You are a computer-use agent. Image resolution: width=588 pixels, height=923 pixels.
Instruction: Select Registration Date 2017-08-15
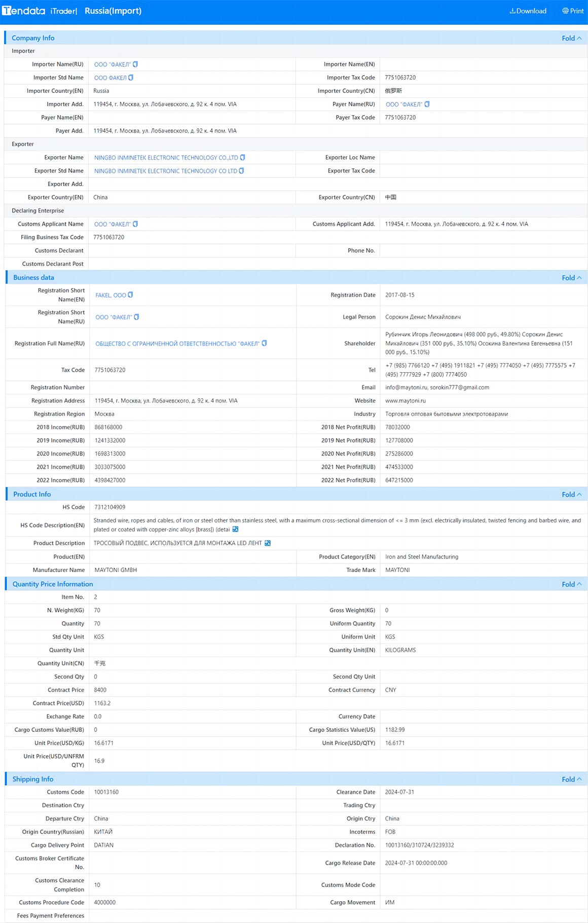[400, 295]
